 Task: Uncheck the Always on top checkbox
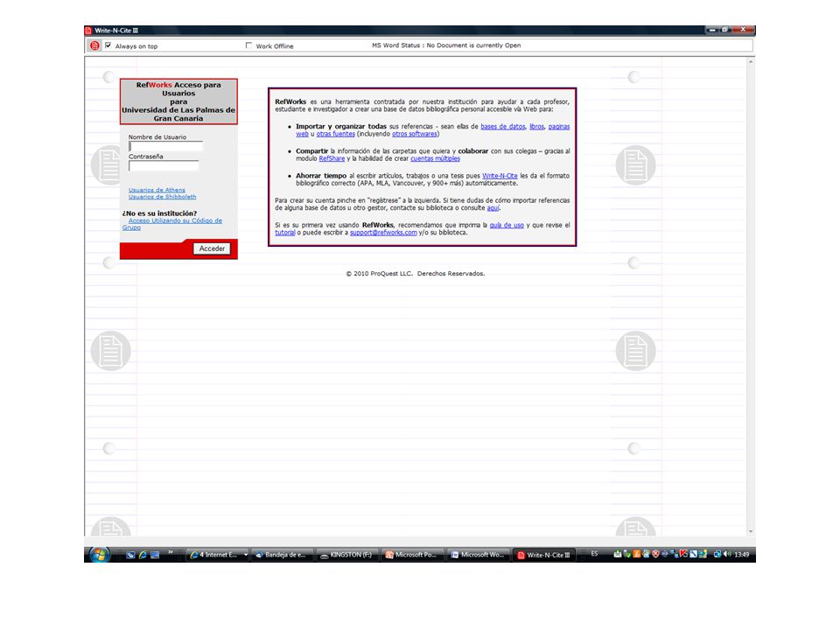point(108,45)
